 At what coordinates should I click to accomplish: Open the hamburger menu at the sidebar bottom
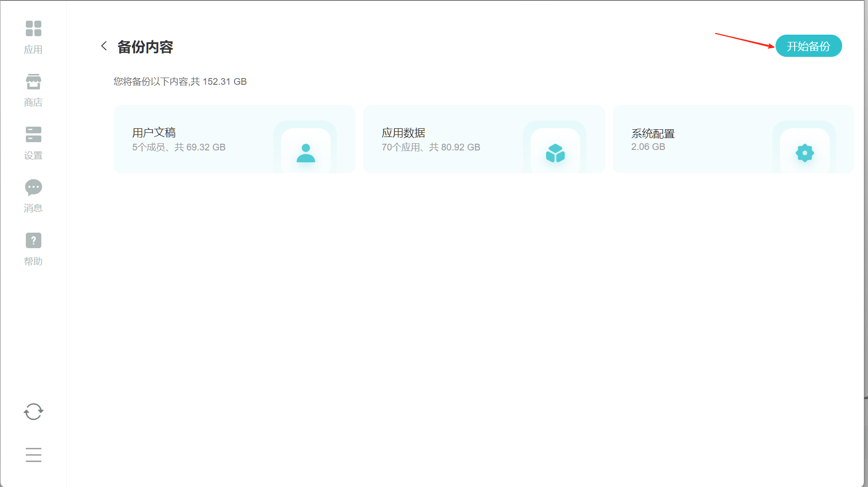[x=34, y=454]
